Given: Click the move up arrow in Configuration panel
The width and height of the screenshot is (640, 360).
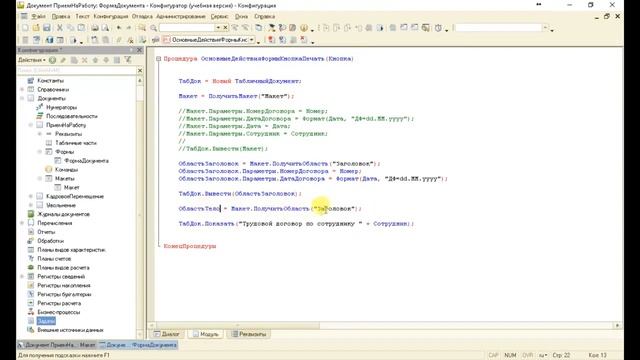Looking at the screenshot, I should pyautogui.click(x=95, y=60).
